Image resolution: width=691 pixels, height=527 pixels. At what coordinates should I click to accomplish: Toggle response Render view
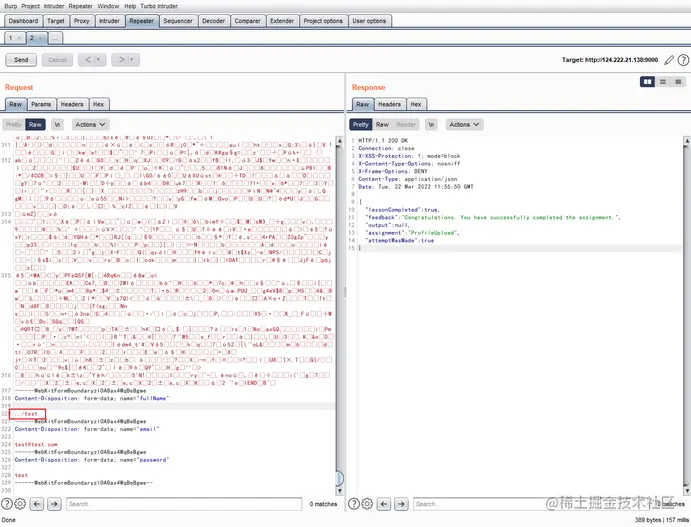(x=406, y=125)
